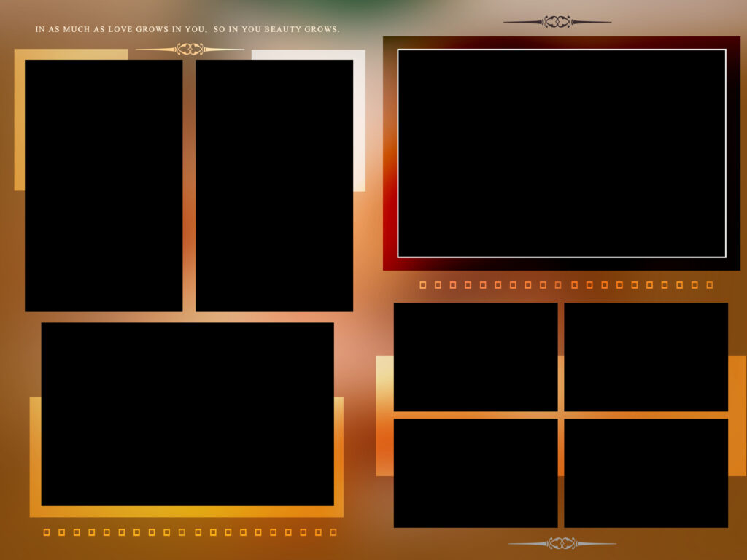Select the lower-right placeholder of the four-photo grid
This screenshot has width=747, height=560.
646,473
